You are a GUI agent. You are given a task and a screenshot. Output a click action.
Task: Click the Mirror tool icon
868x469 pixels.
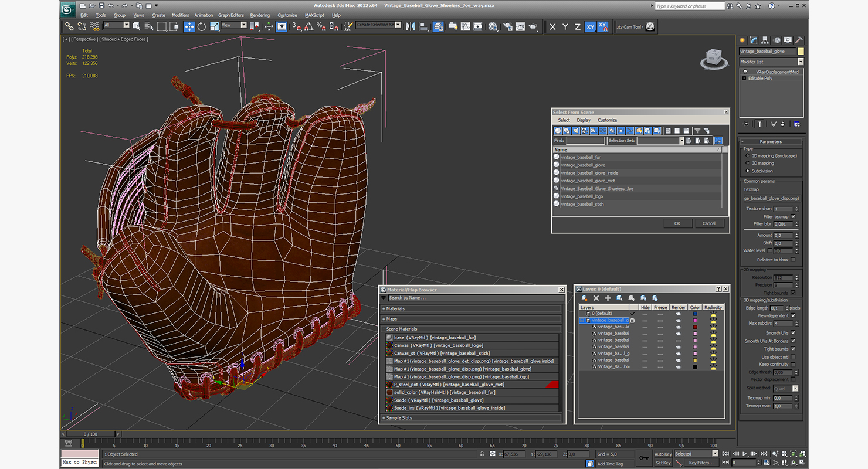(410, 26)
